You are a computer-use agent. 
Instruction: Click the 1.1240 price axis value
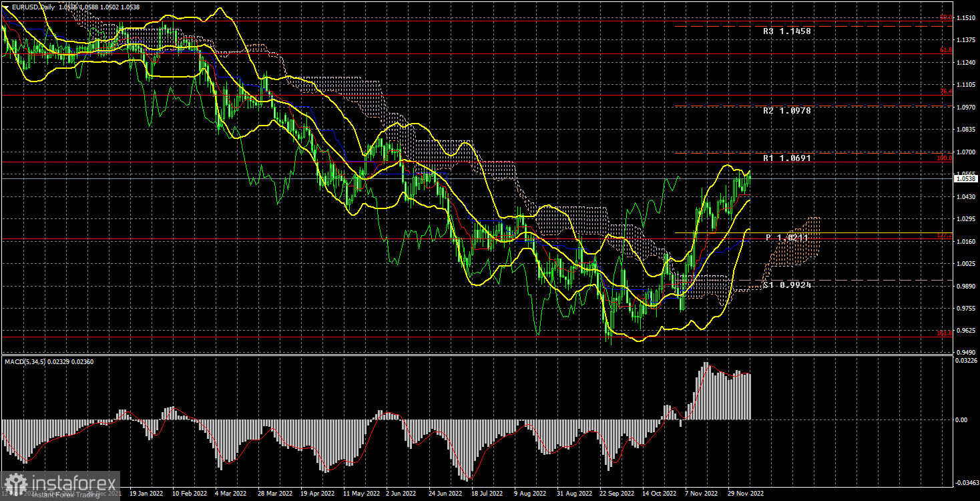tap(966, 63)
